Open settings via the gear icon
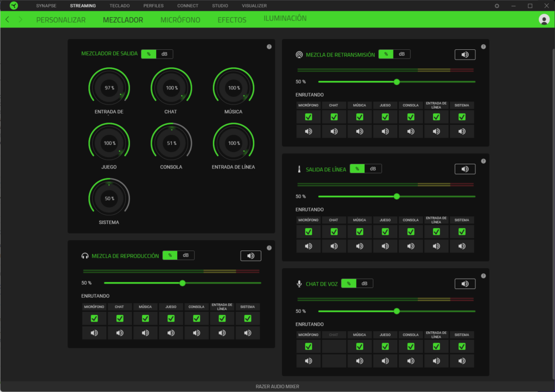The width and height of the screenshot is (555, 392). 497,6
